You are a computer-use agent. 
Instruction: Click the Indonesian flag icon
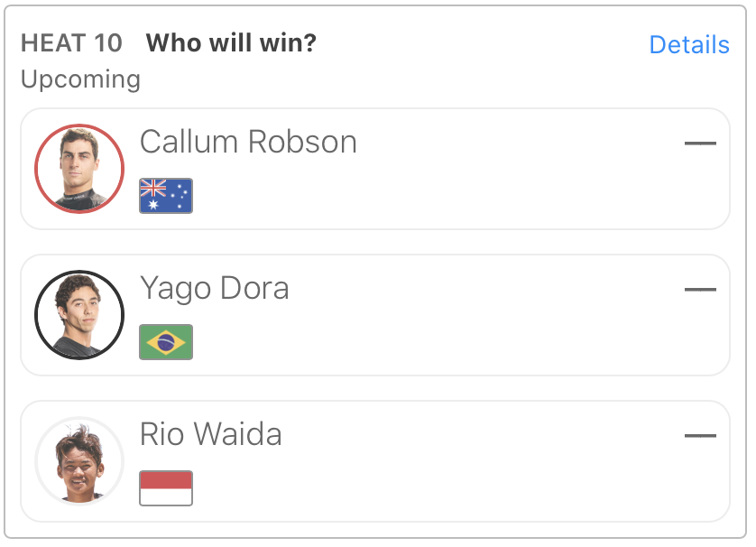pyautogui.click(x=166, y=488)
